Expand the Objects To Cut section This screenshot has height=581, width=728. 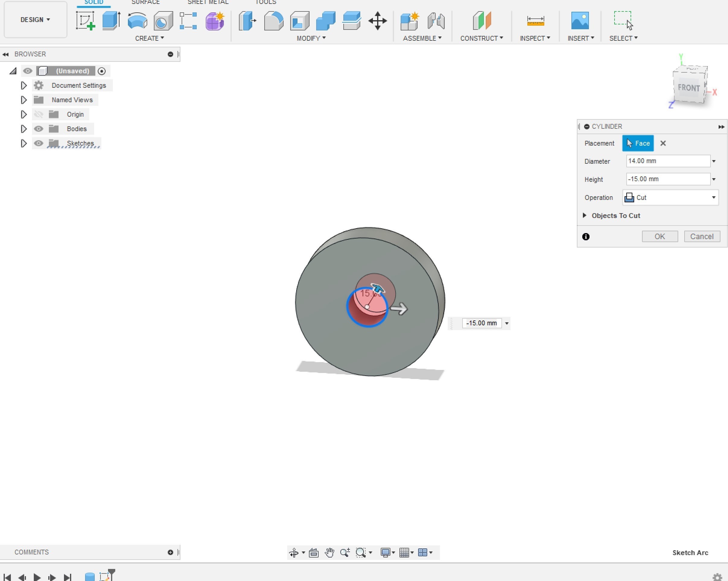pyautogui.click(x=584, y=216)
